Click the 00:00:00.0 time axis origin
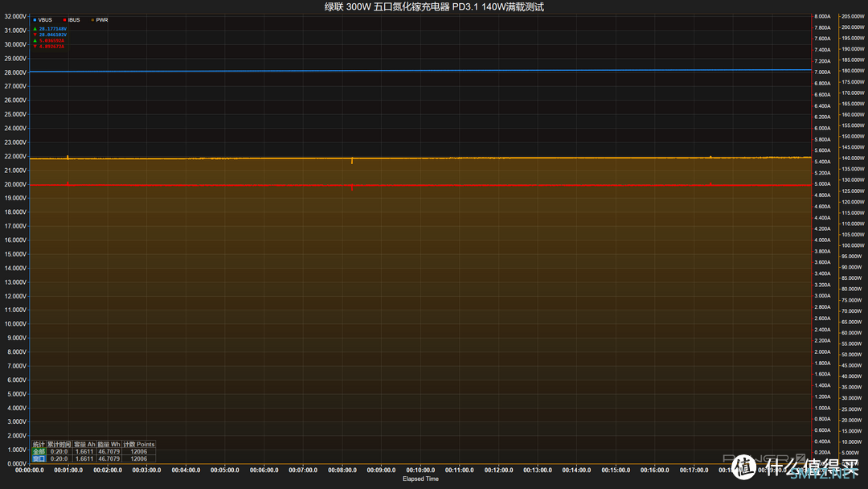This screenshot has width=868, height=489. click(x=30, y=471)
